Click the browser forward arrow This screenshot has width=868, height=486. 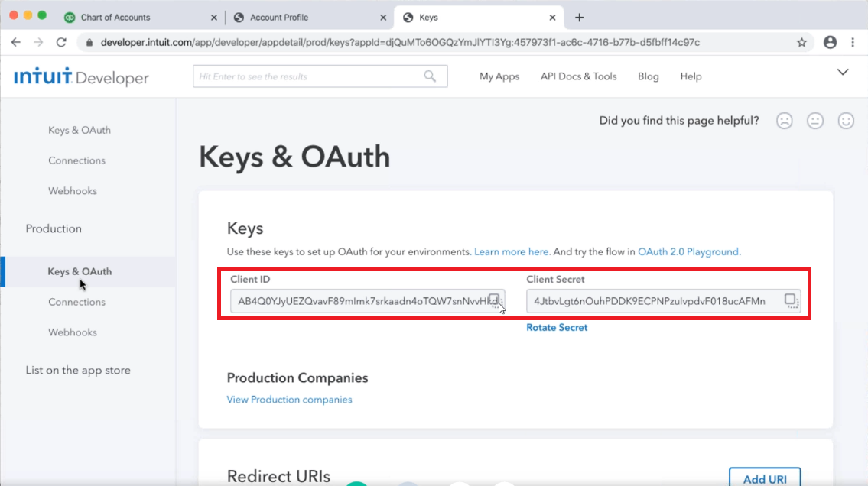pos(38,42)
